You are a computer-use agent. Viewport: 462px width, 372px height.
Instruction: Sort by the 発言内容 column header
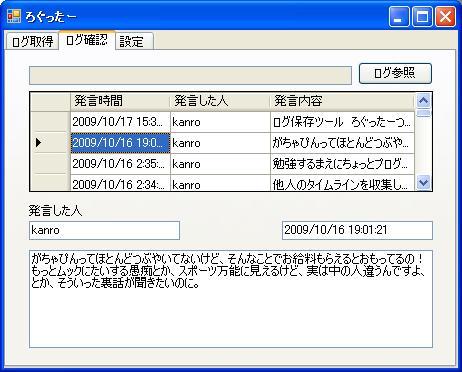coord(342,101)
